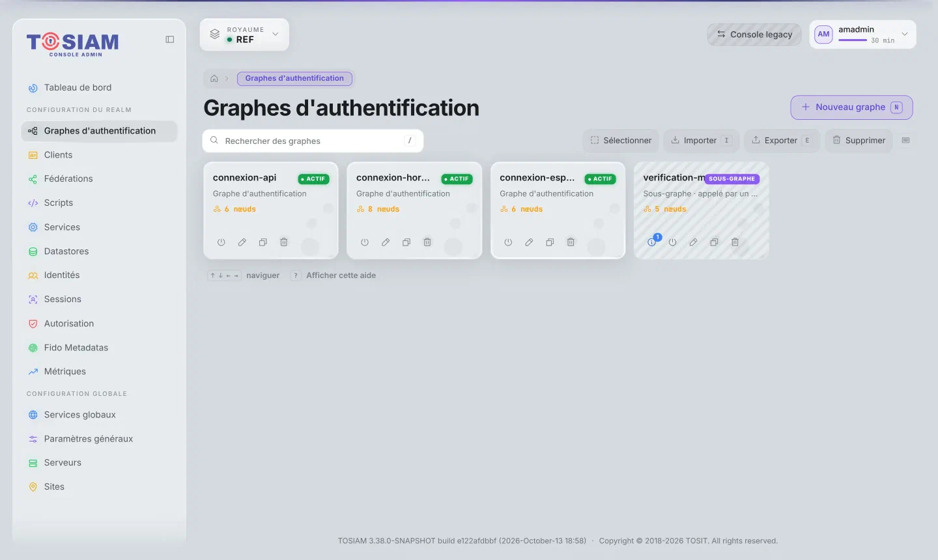Open the connexion-api graph card
This screenshot has height=560, width=938.
[x=271, y=210]
